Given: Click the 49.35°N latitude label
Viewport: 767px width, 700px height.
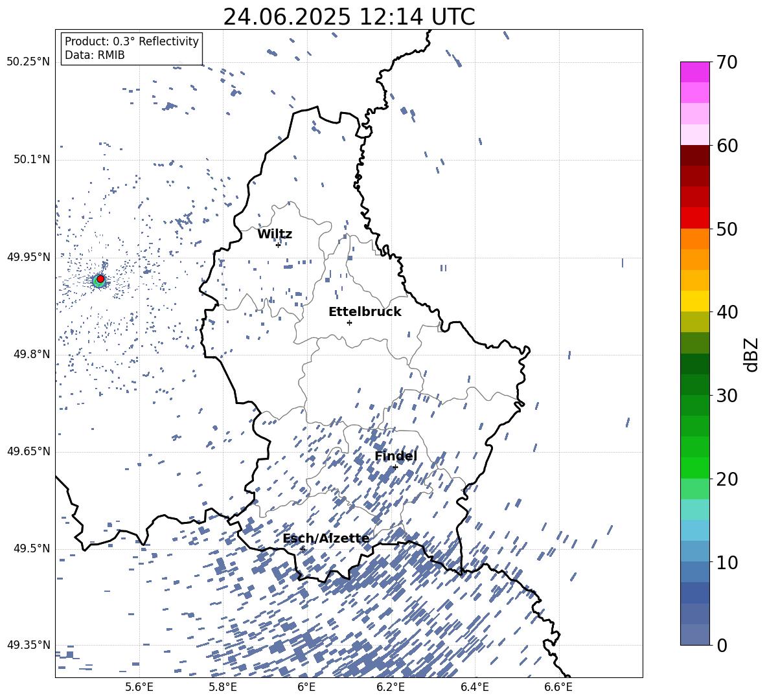Looking at the screenshot, I should point(29,645).
